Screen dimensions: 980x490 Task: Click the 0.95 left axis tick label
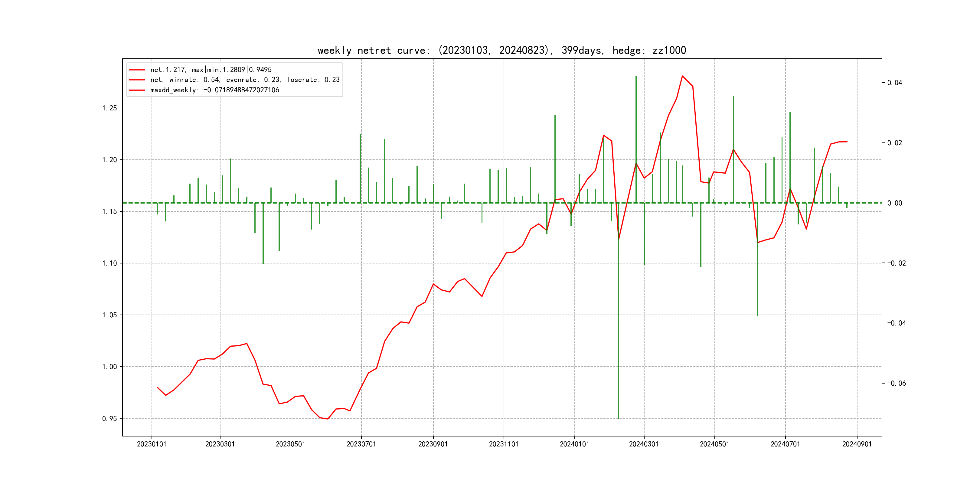pyautogui.click(x=109, y=419)
